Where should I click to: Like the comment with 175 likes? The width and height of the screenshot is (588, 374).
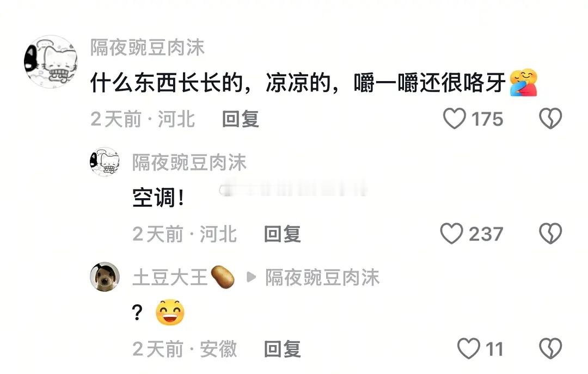(454, 119)
